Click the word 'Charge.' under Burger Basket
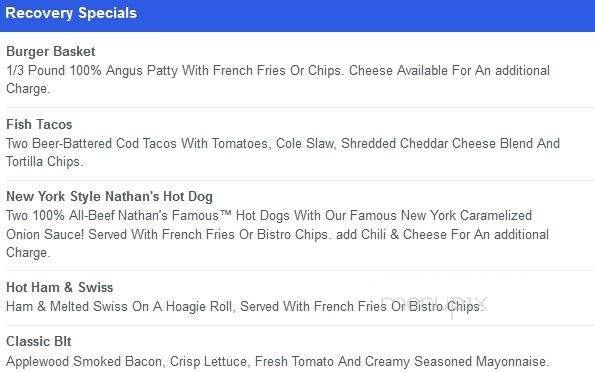Viewport: 595px width, 372px height. point(28,89)
